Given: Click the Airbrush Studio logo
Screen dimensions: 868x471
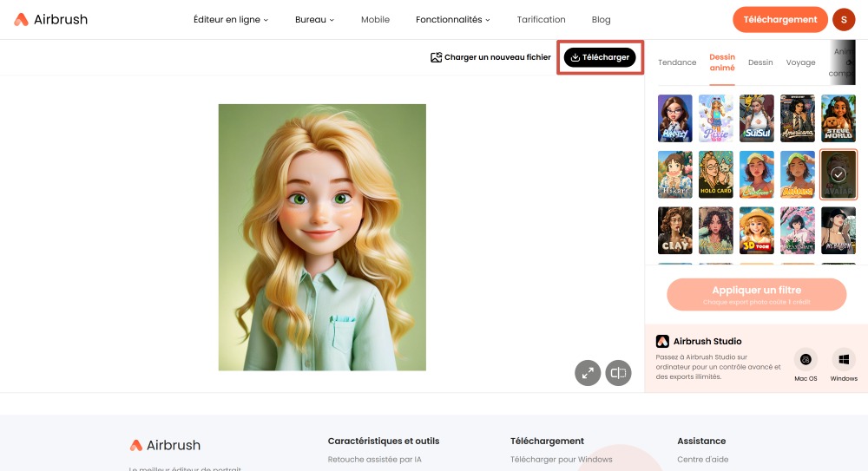Looking at the screenshot, I should pyautogui.click(x=662, y=341).
